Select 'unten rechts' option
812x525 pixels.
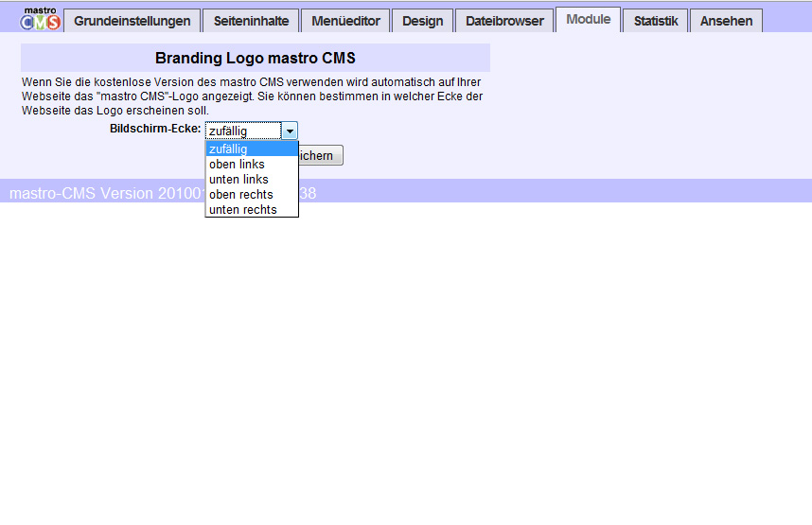(x=252, y=209)
